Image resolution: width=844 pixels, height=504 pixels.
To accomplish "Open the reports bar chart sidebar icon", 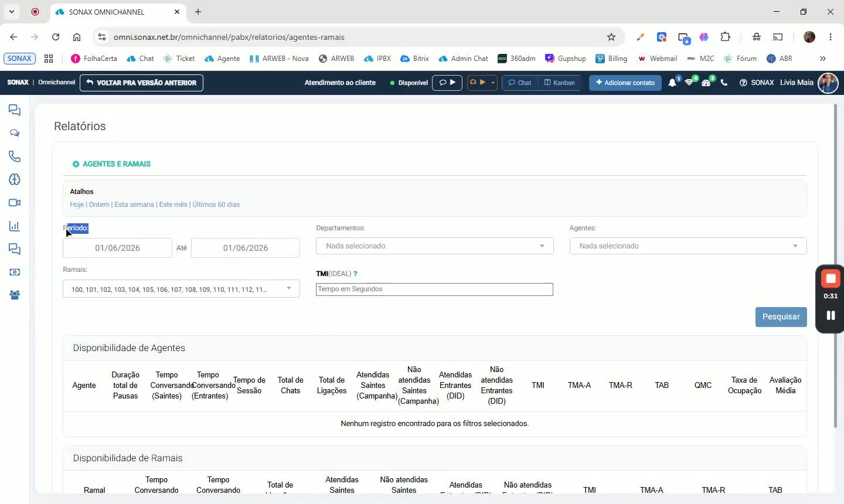I will [x=15, y=226].
